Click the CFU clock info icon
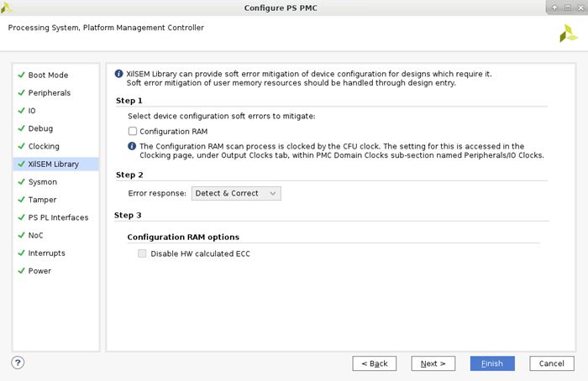588x381 pixels. [x=132, y=146]
